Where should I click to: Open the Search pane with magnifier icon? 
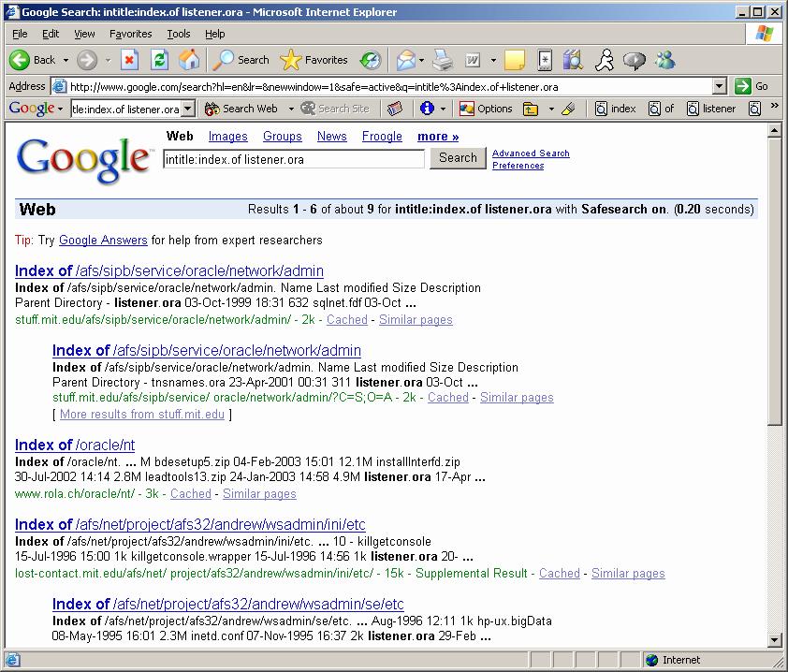[223, 60]
